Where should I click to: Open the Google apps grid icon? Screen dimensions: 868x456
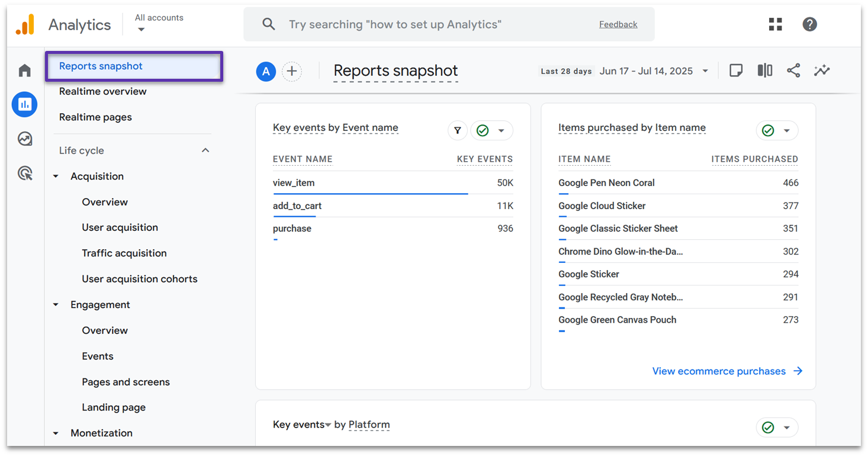tap(775, 24)
